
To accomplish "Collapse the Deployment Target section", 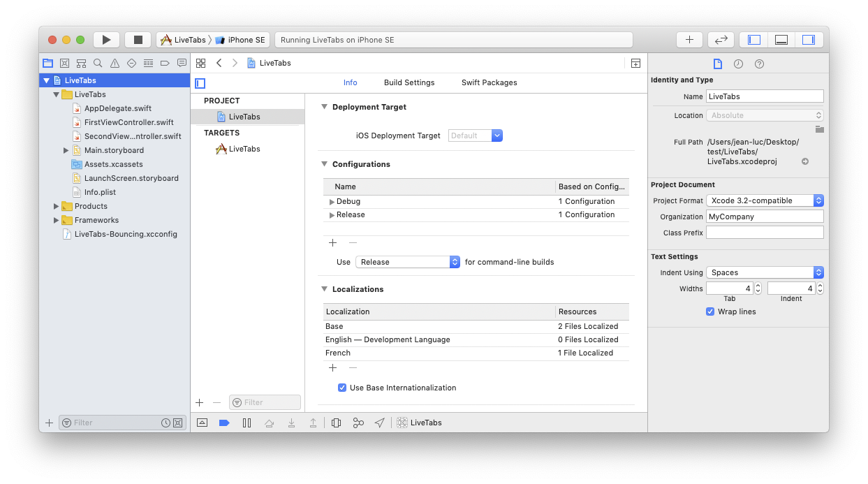I will tap(324, 107).
